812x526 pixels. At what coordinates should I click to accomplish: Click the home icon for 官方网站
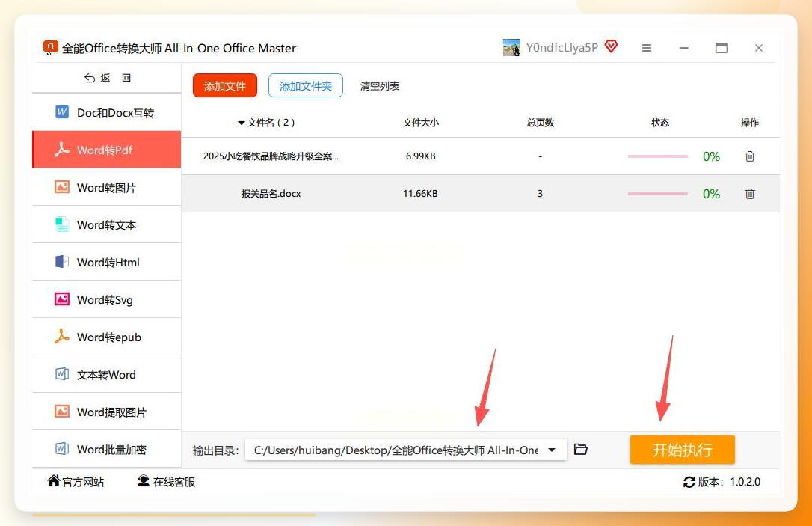pos(53,481)
